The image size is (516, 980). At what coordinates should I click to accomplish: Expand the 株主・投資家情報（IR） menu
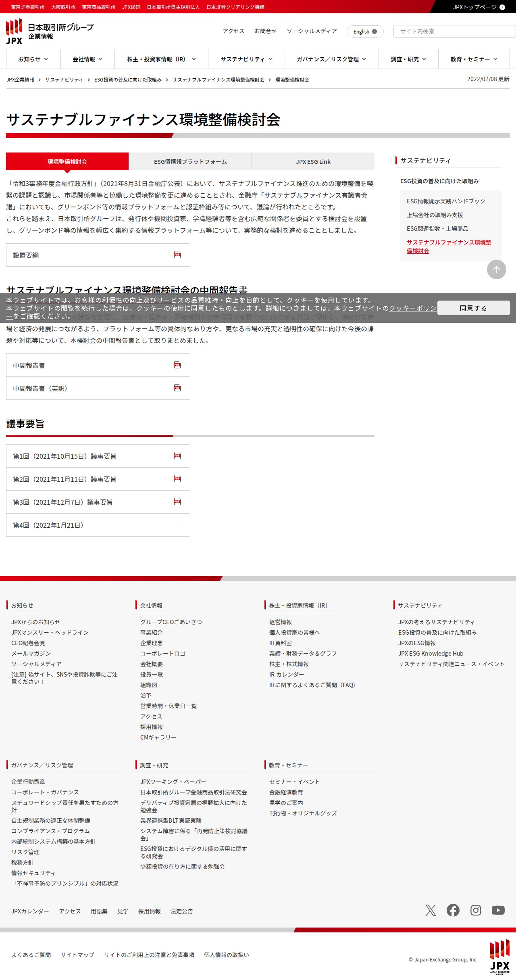click(x=161, y=59)
